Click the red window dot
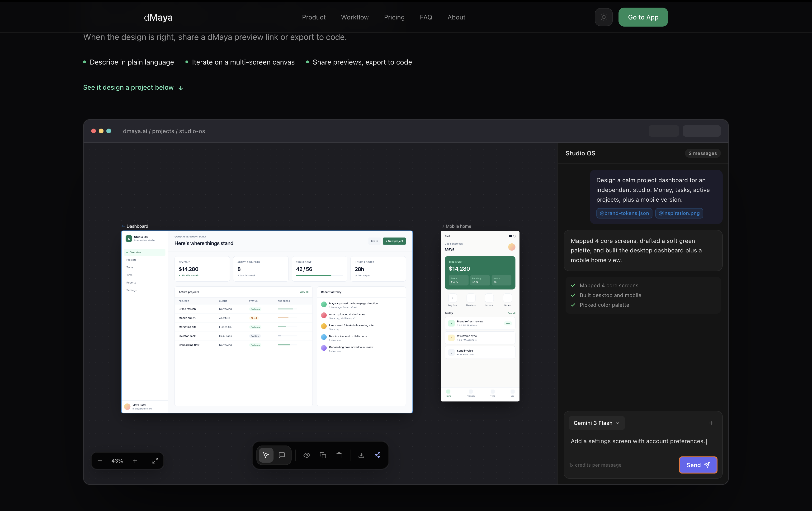812x511 pixels. pyautogui.click(x=93, y=131)
